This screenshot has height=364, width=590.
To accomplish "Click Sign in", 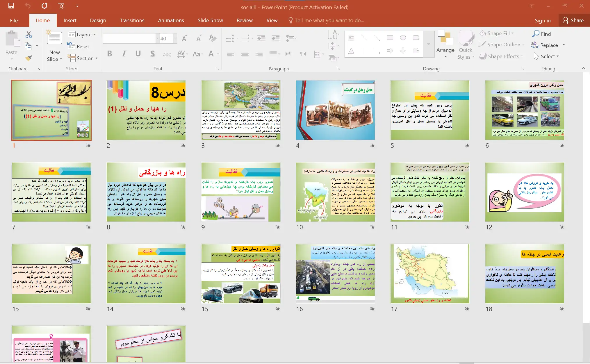I will (x=543, y=21).
